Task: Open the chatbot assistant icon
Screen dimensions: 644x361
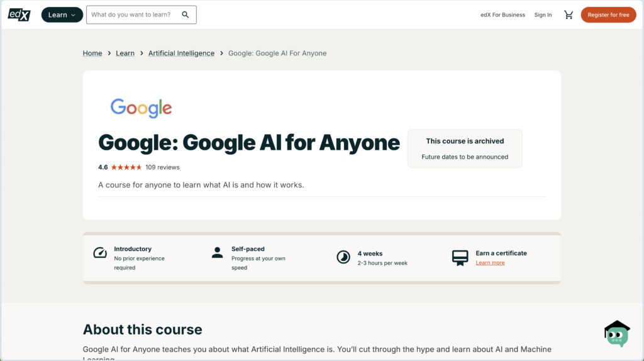Action: point(617,333)
